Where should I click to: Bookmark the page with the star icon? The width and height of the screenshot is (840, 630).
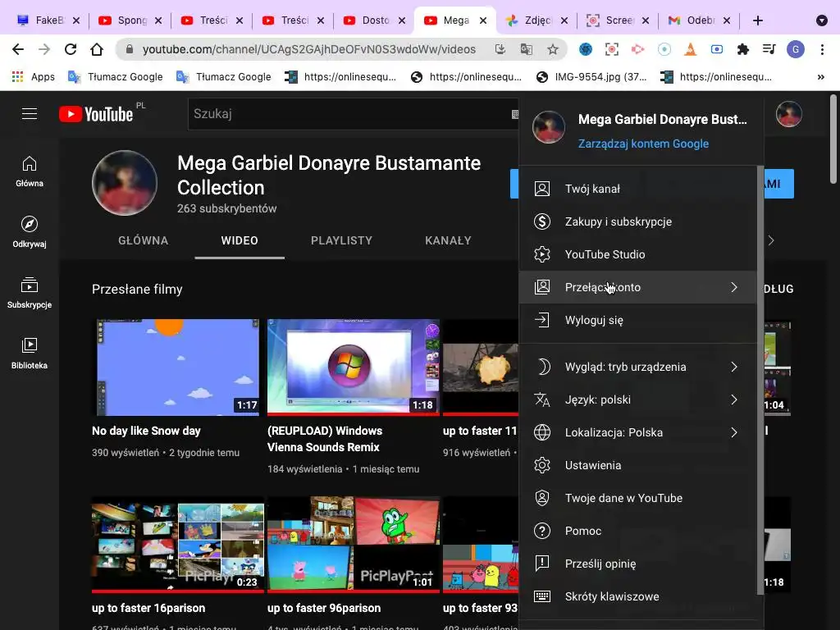click(553, 49)
